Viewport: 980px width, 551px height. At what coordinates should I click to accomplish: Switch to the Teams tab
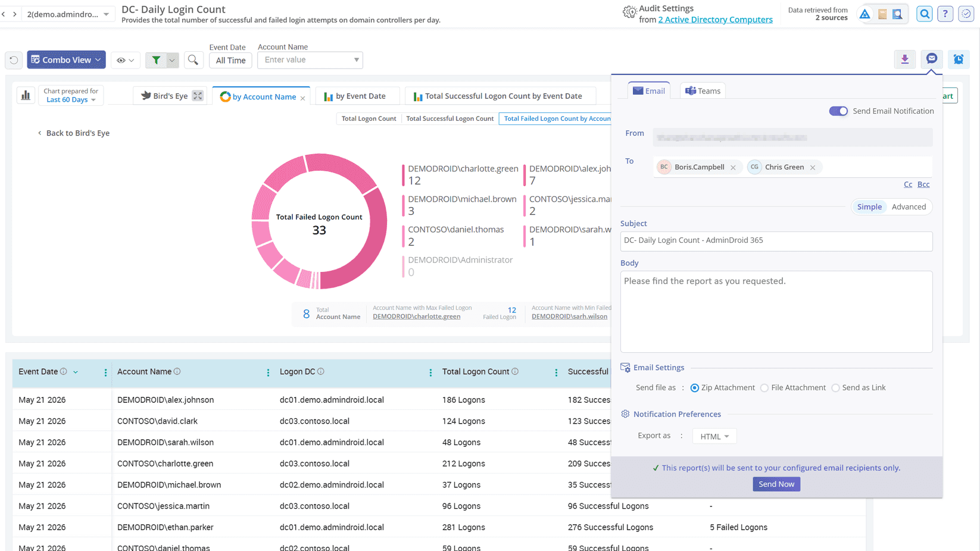[x=703, y=90]
